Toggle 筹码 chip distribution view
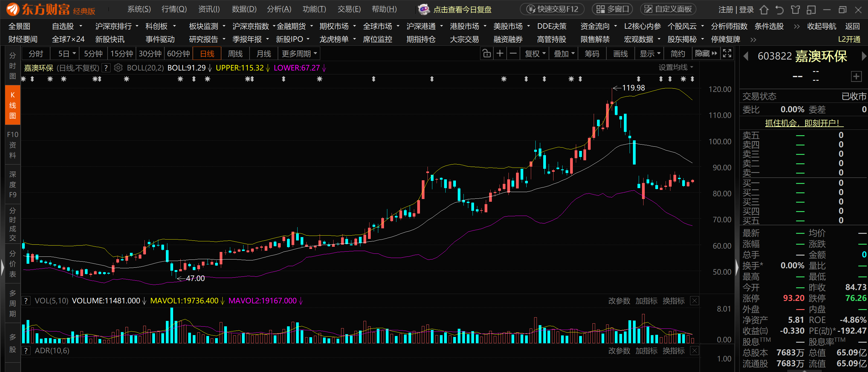The image size is (868, 372). coord(592,54)
